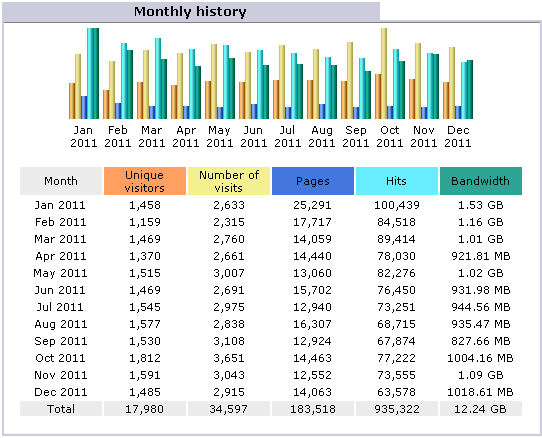Viewport: 542px width, 438px height.
Task: Click the Month column header
Action: coord(61,181)
